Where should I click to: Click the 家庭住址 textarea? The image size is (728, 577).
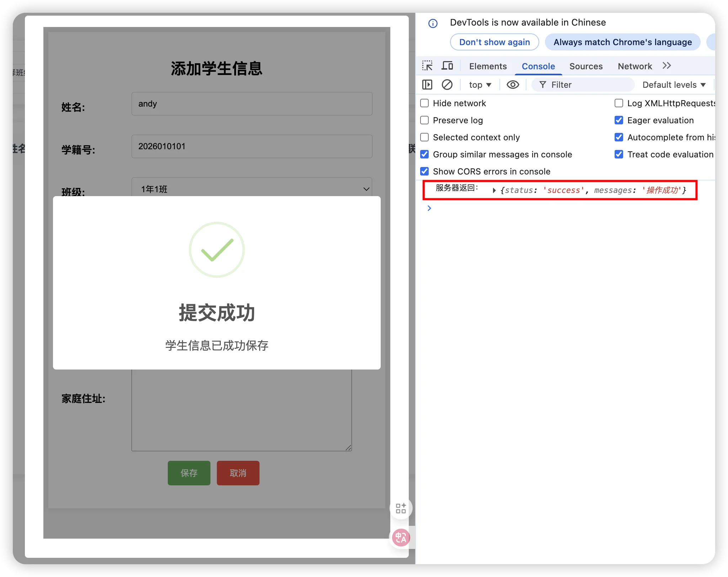tap(242, 410)
